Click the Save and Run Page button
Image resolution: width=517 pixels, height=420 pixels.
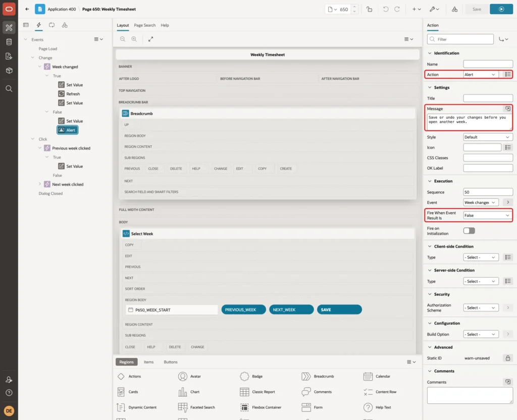[x=501, y=9]
